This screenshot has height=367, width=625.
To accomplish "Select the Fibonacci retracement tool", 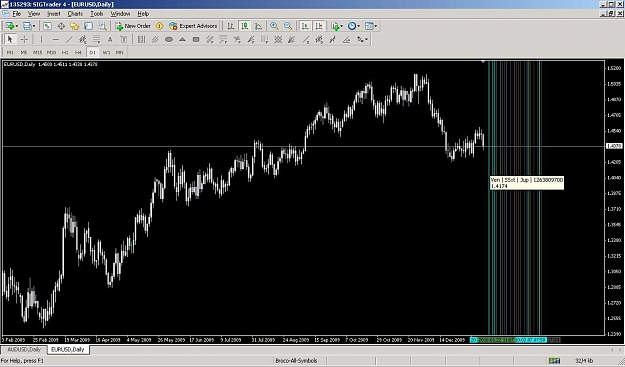I will click(96, 39).
